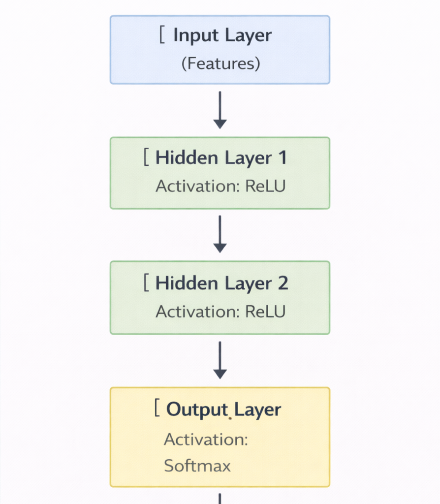Click the bracket icon beside Output Layer
440x504 pixels.
[157, 409]
